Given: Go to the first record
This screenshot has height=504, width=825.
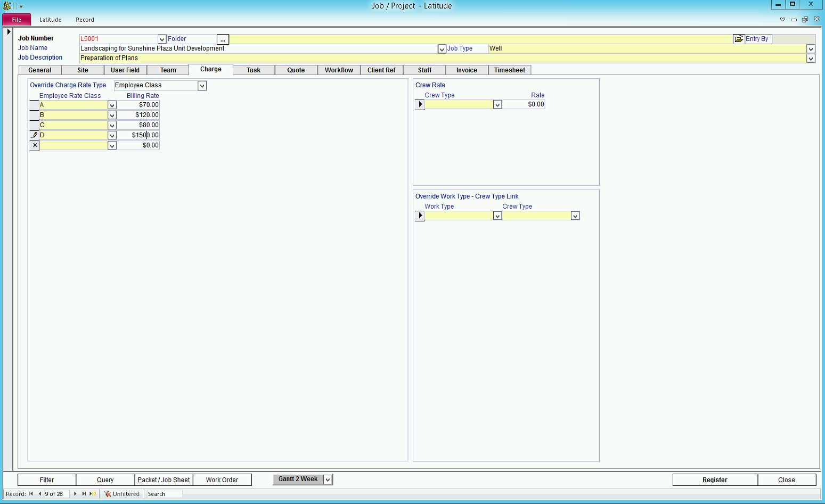Looking at the screenshot, I should [x=31, y=494].
